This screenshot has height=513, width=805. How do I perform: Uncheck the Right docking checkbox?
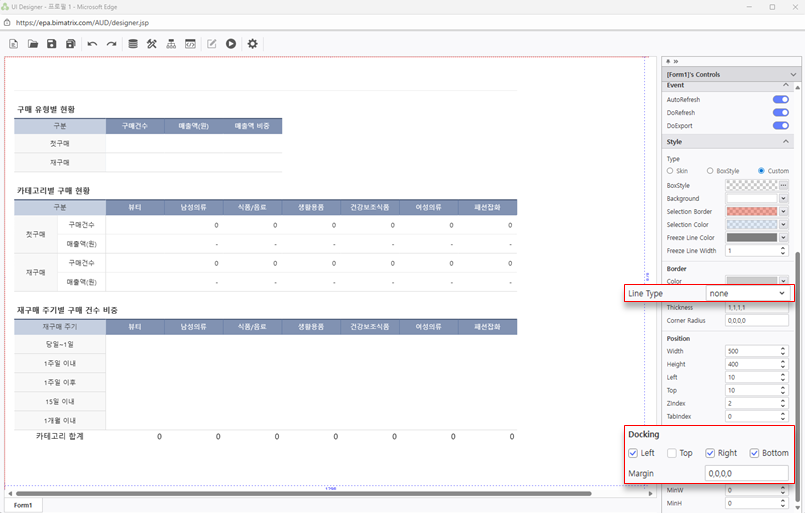(711, 453)
